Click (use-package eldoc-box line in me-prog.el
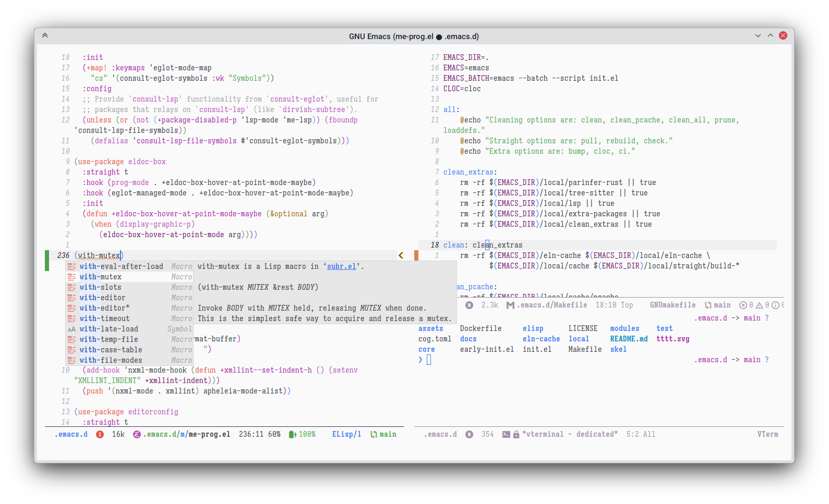 [x=120, y=162]
